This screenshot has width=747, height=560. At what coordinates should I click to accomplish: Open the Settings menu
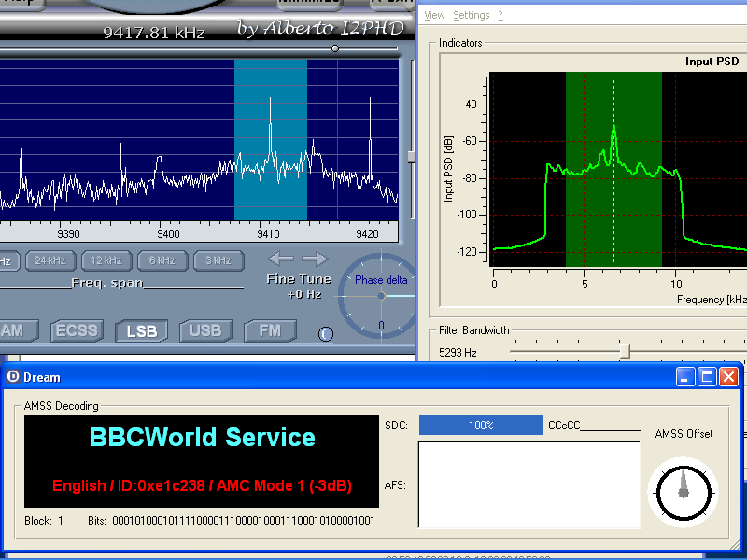472,15
